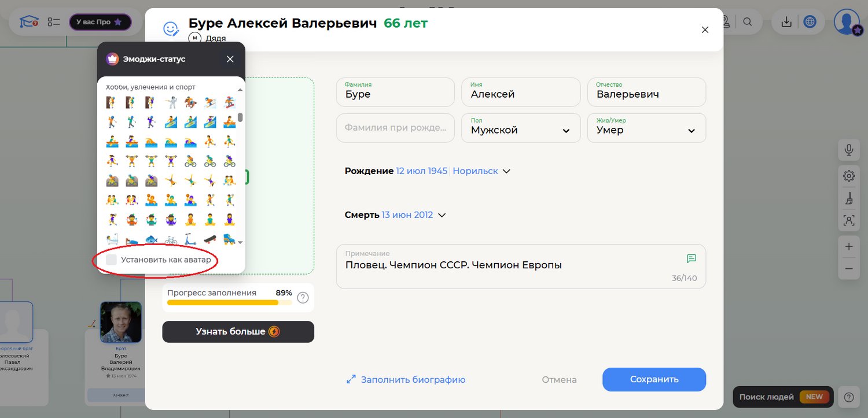Viewport: 868px width, 418px height.
Task: Click the 'Сохранить' button
Action: (654, 379)
